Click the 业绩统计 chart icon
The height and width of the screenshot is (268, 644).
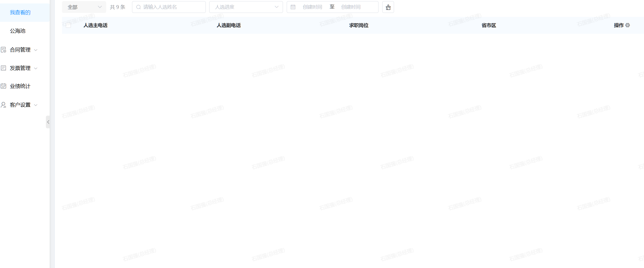pyautogui.click(x=3, y=86)
